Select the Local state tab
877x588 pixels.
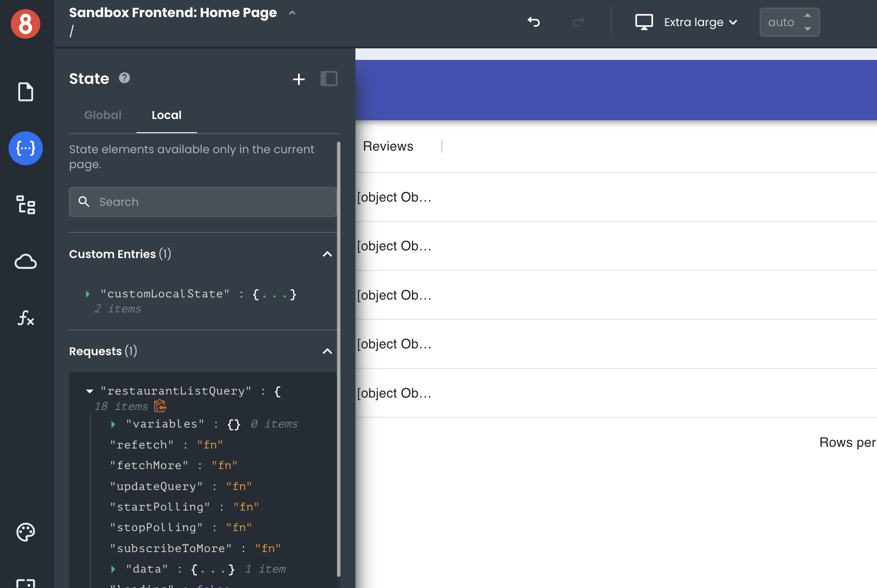pyautogui.click(x=167, y=115)
